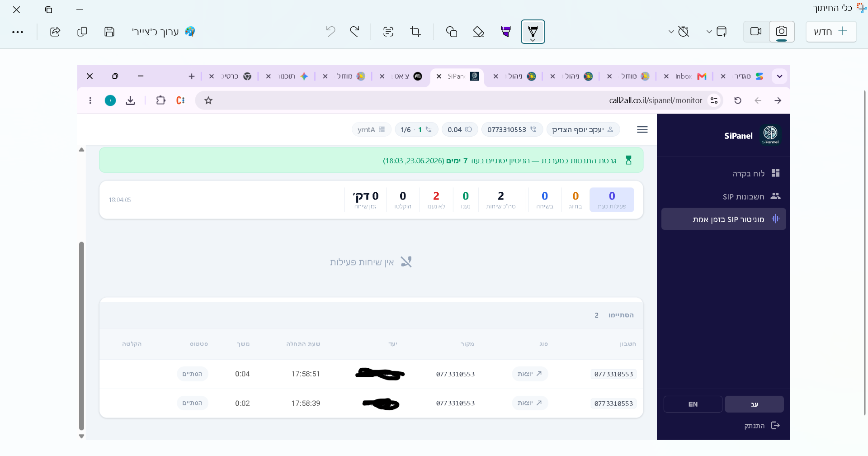Switch to the Inbox Gmail tab
Screen dimensions: 868x456
coord(684,76)
